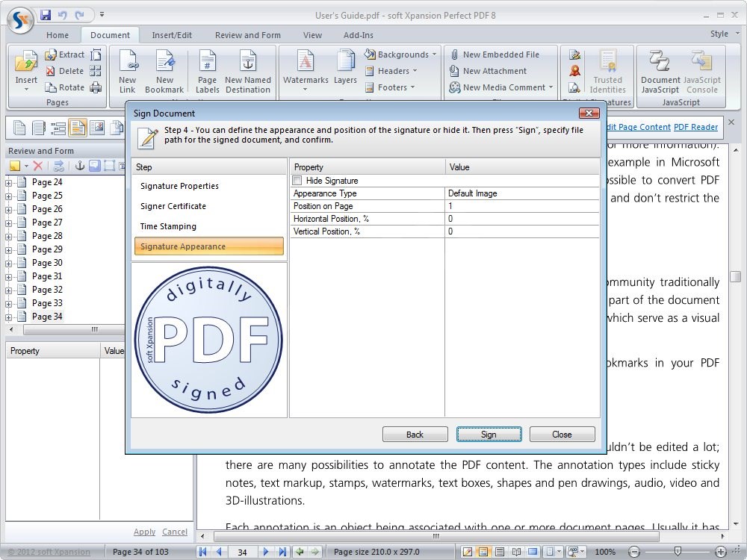Click the New Attachment icon

pos(454,71)
